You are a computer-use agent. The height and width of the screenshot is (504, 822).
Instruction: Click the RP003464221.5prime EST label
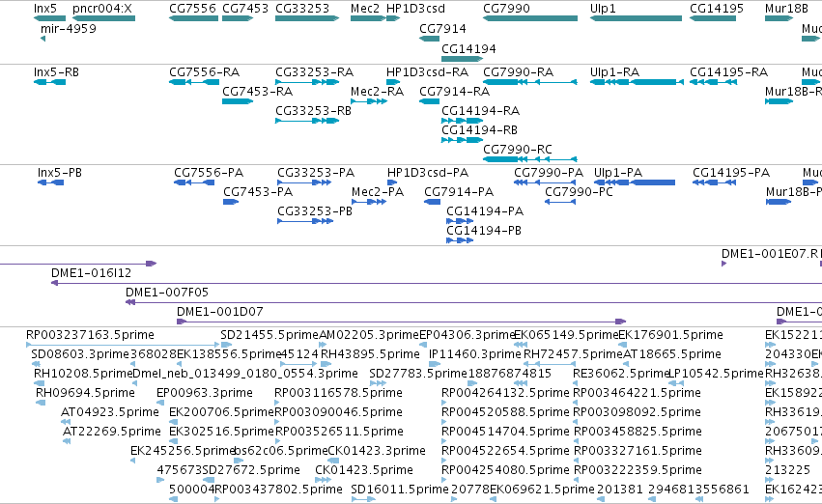pos(637,393)
